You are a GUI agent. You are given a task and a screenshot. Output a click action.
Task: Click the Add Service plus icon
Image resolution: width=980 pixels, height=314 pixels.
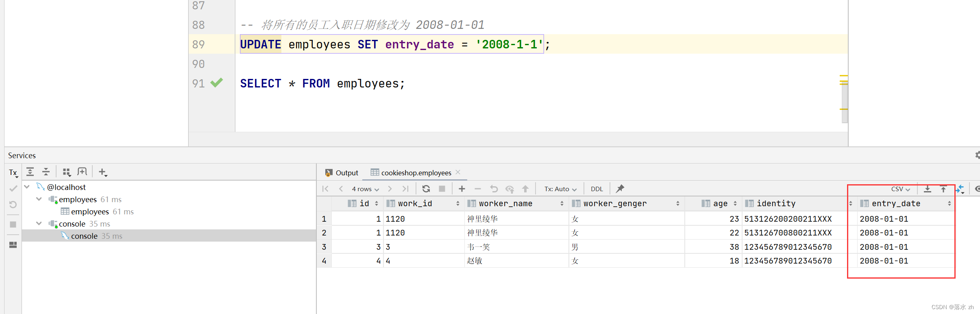coord(102,172)
